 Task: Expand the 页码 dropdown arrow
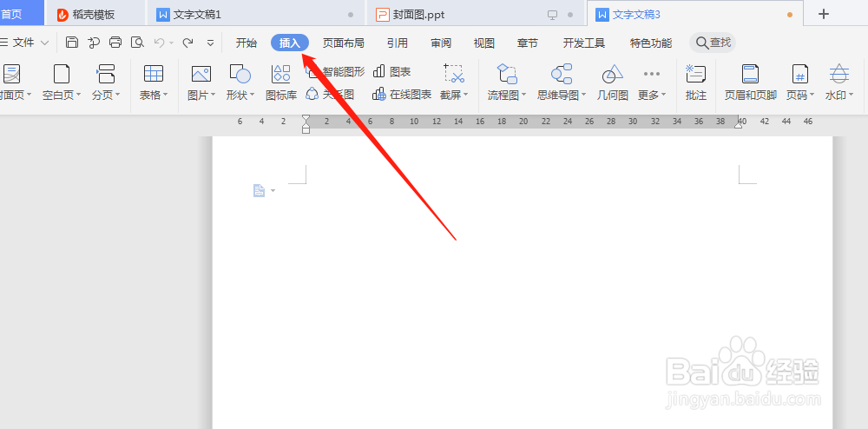[812, 95]
